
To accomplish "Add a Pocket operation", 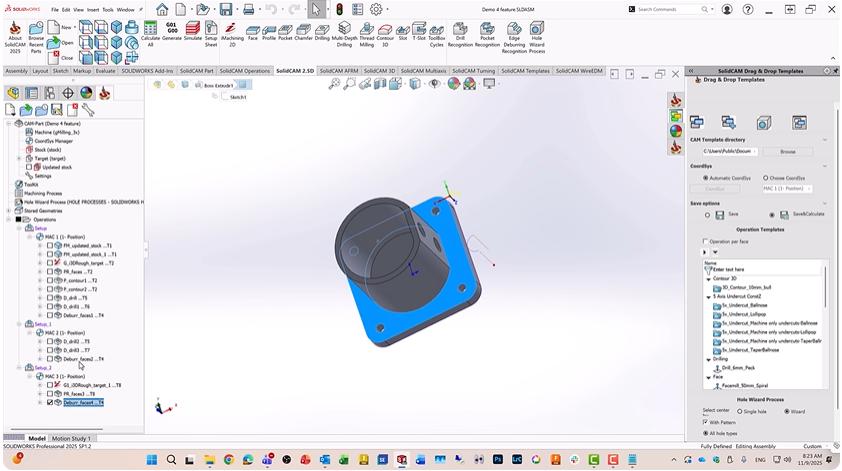I will (285, 34).
